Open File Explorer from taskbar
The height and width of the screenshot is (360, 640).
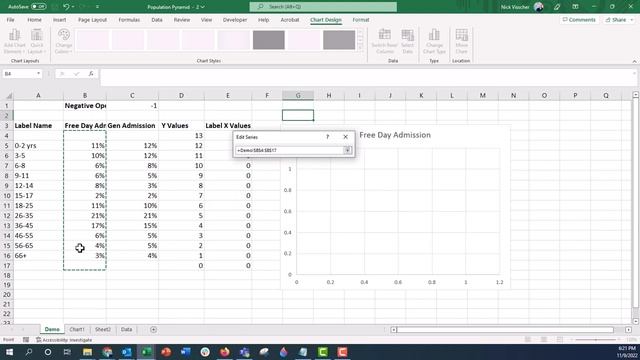(x=87, y=352)
